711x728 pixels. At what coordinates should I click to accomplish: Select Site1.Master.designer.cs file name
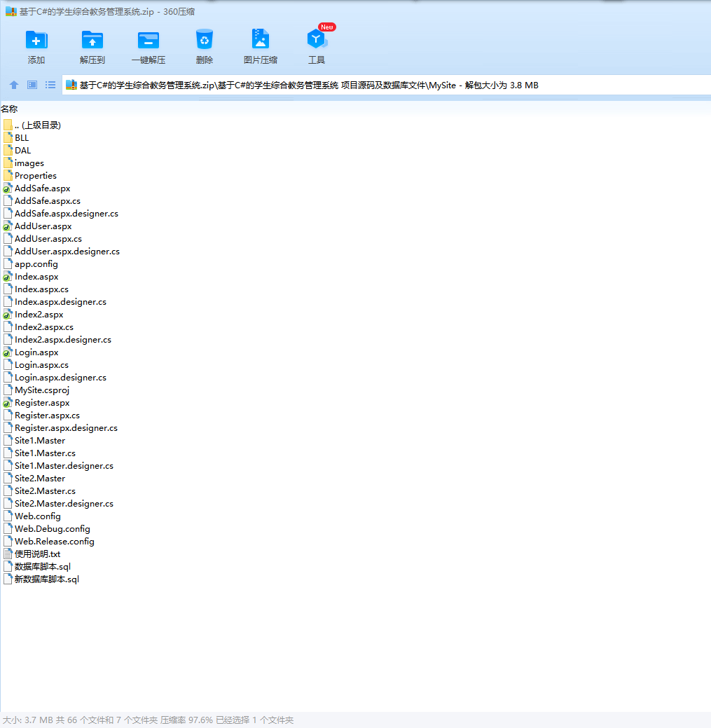click(64, 465)
